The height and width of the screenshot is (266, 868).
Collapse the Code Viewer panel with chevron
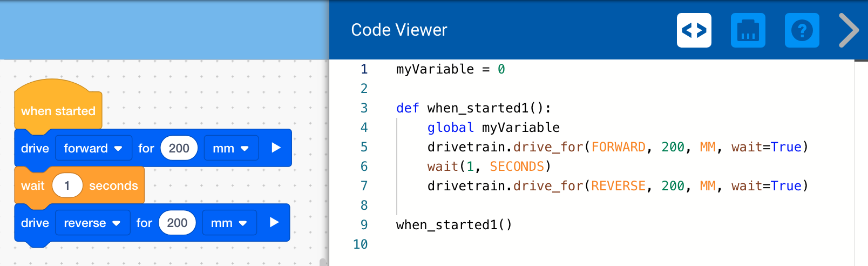849,30
